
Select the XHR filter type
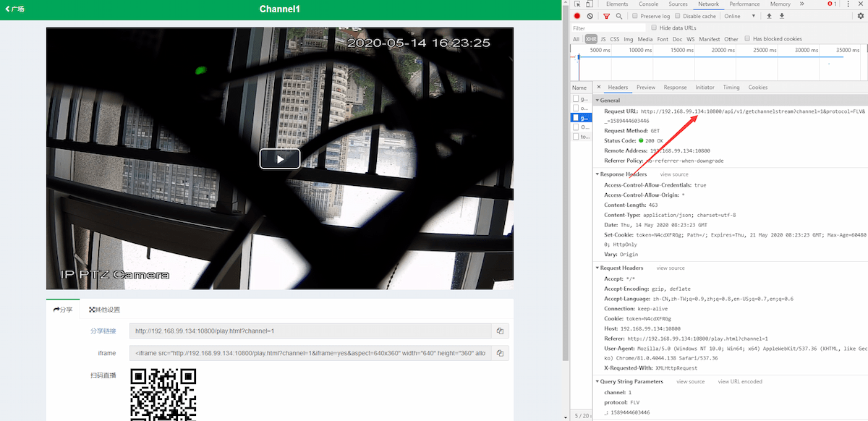(591, 39)
